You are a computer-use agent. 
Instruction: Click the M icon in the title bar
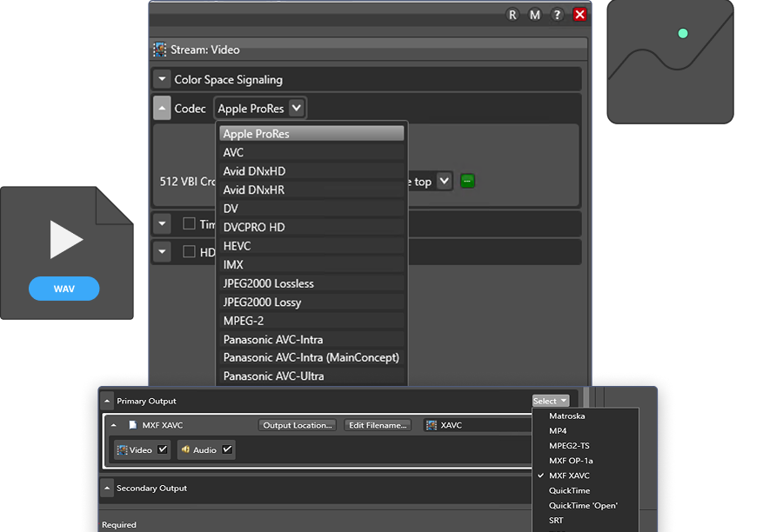(x=535, y=15)
